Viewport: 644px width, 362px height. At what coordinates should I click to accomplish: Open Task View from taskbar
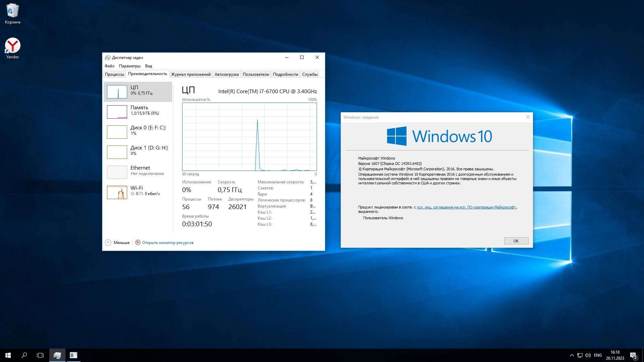pyautogui.click(x=40, y=355)
